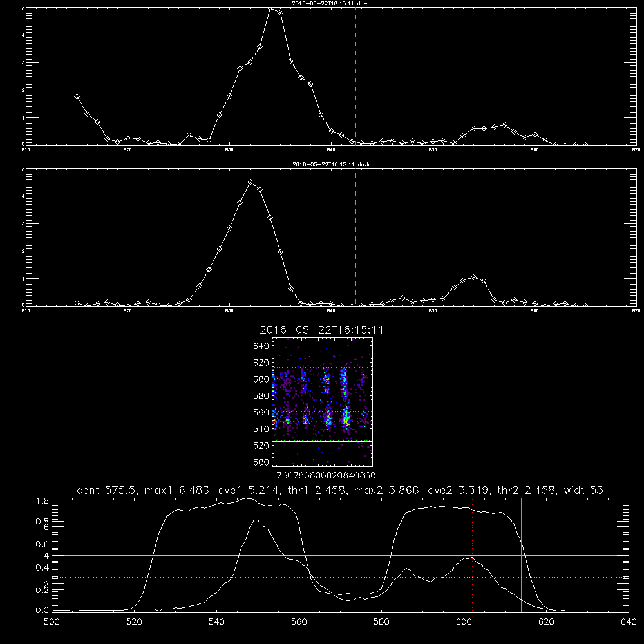
Task: Click x-axis label 500 of the bottom plot
Action: click(x=52, y=621)
